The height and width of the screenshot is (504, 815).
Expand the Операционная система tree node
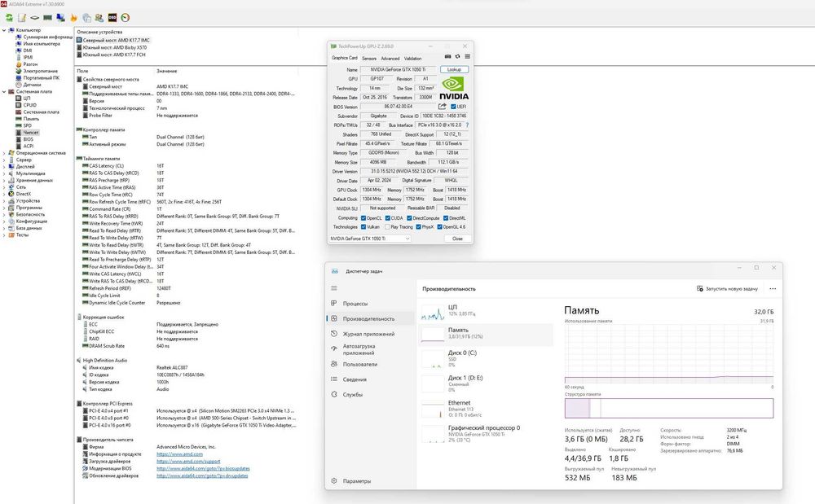4,153
